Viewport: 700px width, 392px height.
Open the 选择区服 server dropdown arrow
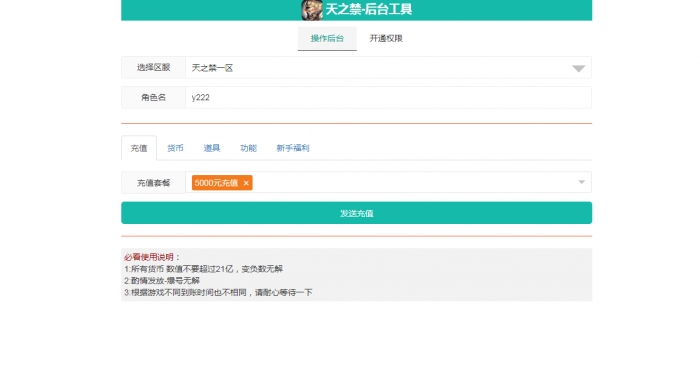click(x=579, y=68)
